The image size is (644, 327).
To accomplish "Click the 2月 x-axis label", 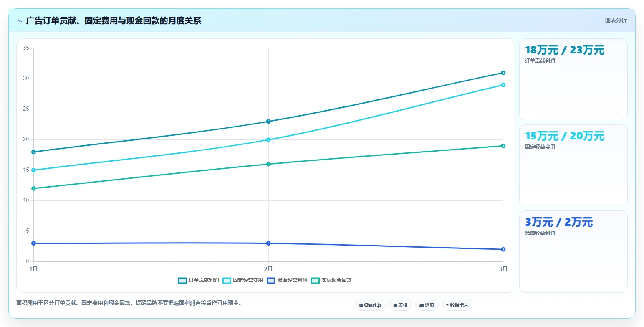I will click(x=268, y=269).
